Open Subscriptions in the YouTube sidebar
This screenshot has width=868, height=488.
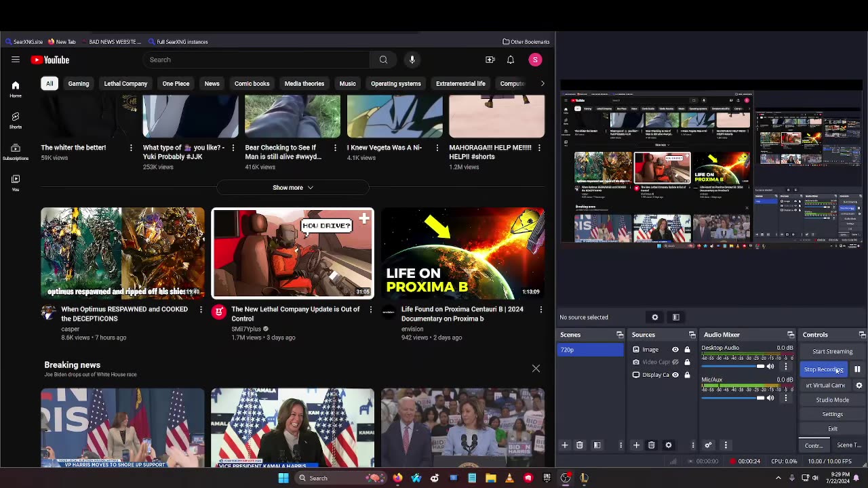(x=15, y=151)
